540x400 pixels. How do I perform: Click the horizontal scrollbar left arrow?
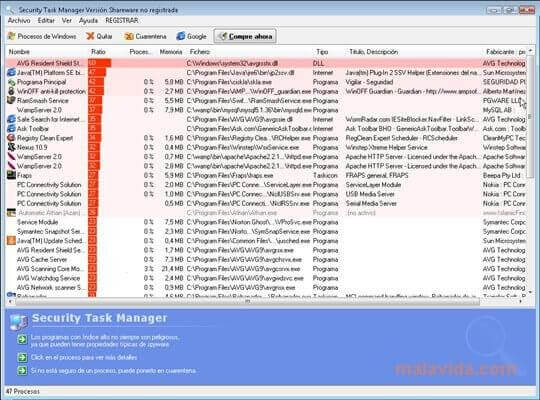10,302
